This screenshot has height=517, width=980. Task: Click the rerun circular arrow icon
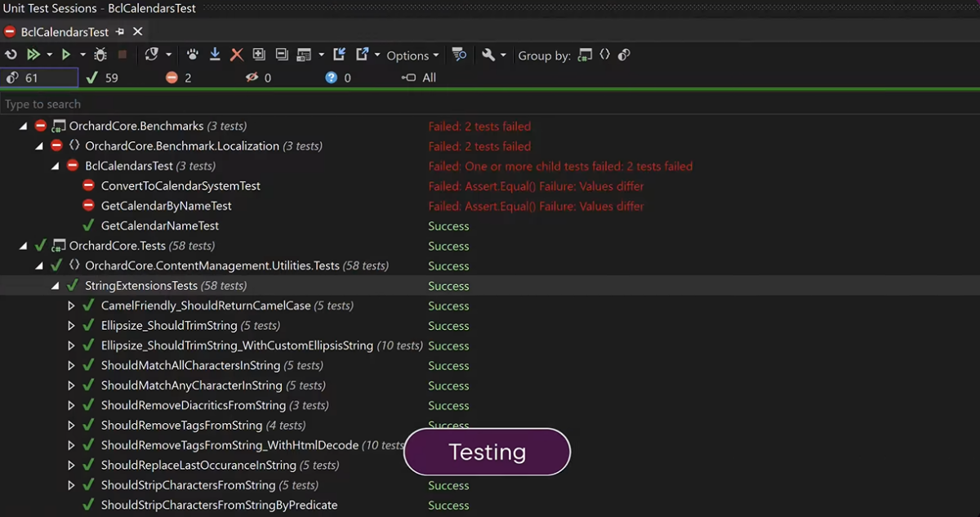pyautogui.click(x=11, y=55)
